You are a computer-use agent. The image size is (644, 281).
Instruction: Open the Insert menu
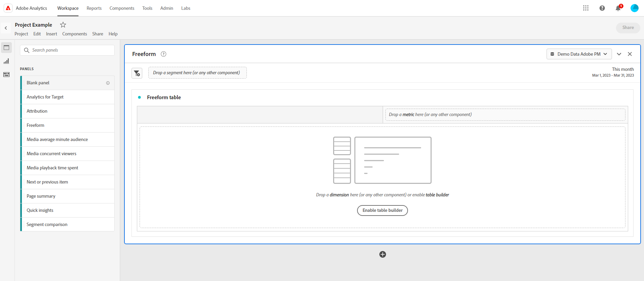coord(52,34)
